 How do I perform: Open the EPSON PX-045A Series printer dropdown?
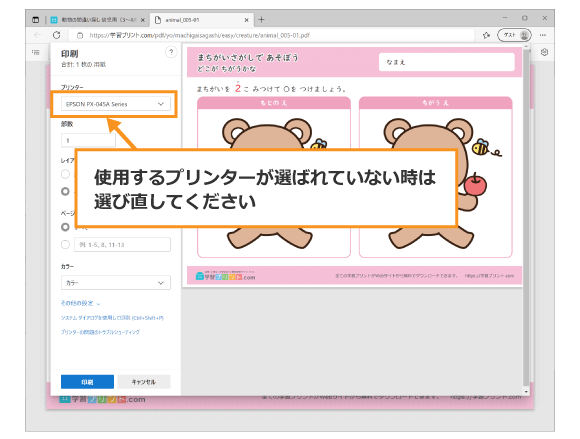click(x=116, y=104)
